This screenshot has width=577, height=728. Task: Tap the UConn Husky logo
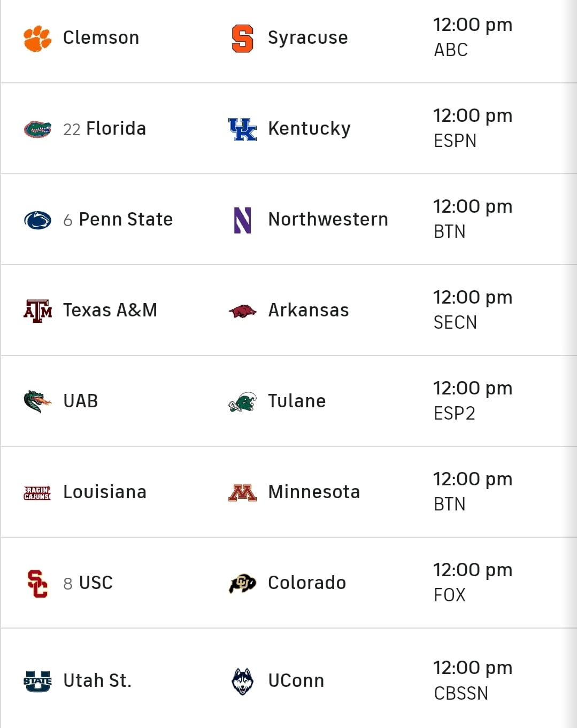click(x=242, y=681)
